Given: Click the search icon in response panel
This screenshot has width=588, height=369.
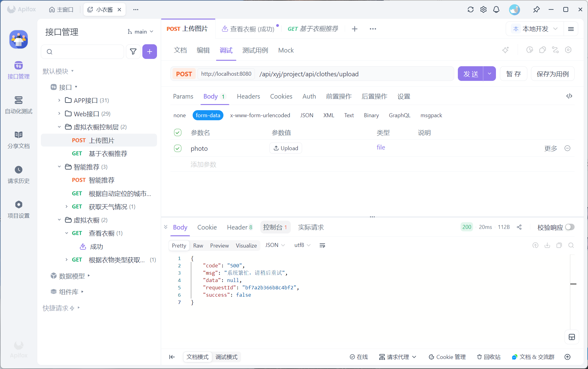Looking at the screenshot, I should click(x=571, y=245).
